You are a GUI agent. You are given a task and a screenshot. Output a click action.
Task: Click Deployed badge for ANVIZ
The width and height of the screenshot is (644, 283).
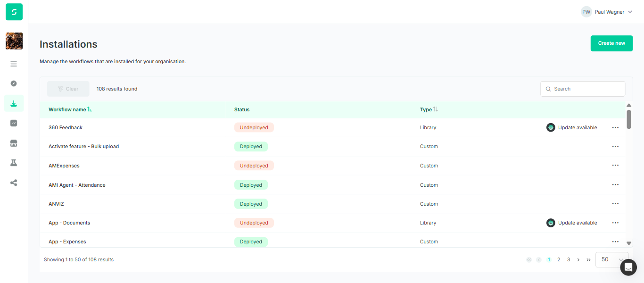pos(251,204)
